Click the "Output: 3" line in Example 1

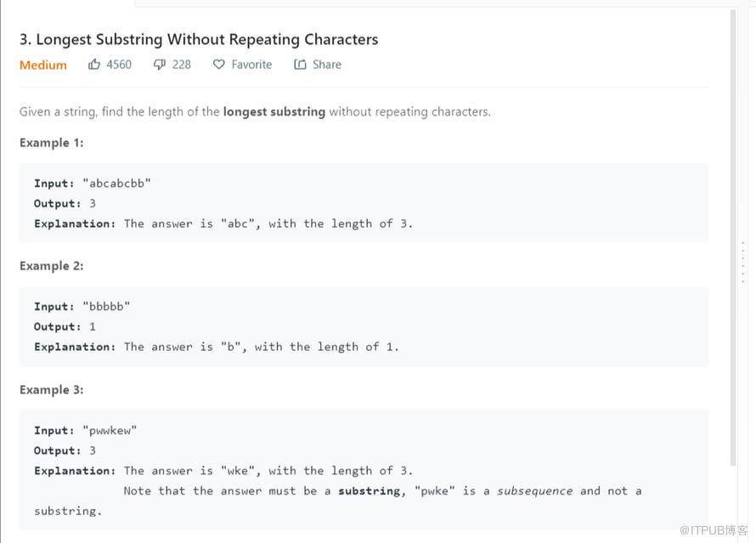(65, 203)
